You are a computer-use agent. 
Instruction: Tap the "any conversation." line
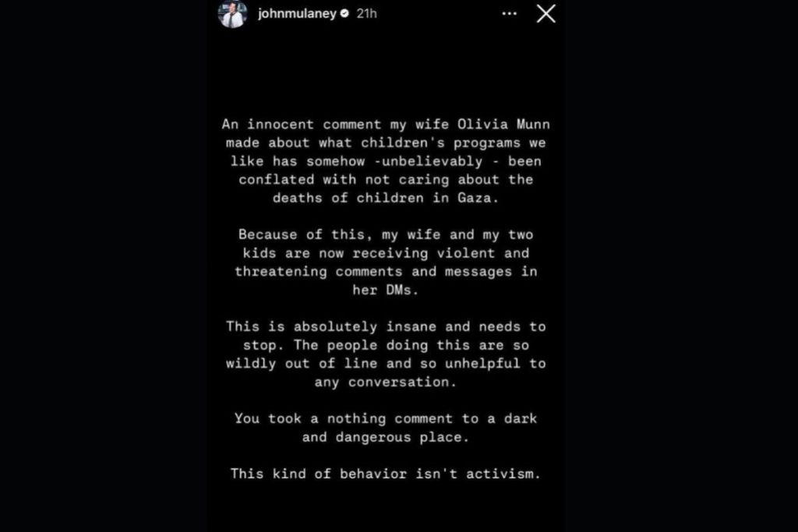click(386, 382)
